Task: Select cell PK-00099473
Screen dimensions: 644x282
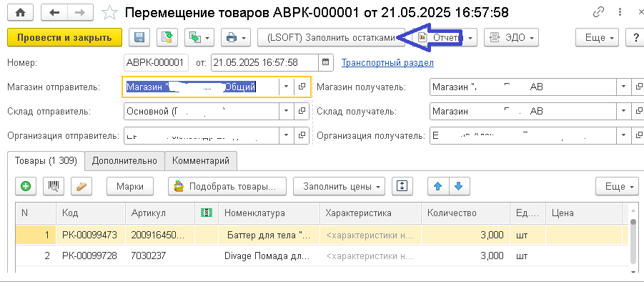Action: [91, 235]
